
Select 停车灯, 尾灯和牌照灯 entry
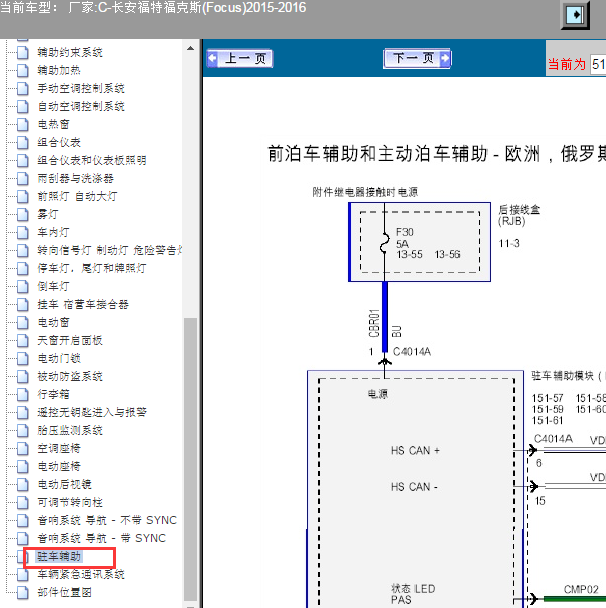[92, 268]
